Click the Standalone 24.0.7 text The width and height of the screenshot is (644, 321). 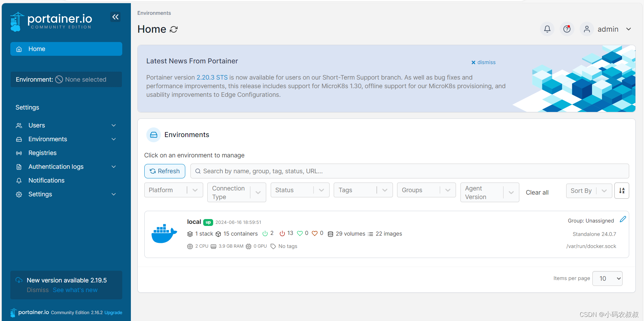click(594, 234)
